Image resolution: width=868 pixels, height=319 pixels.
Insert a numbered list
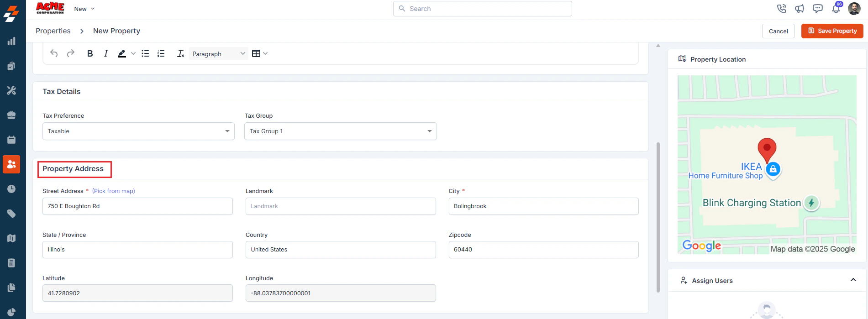click(x=161, y=53)
